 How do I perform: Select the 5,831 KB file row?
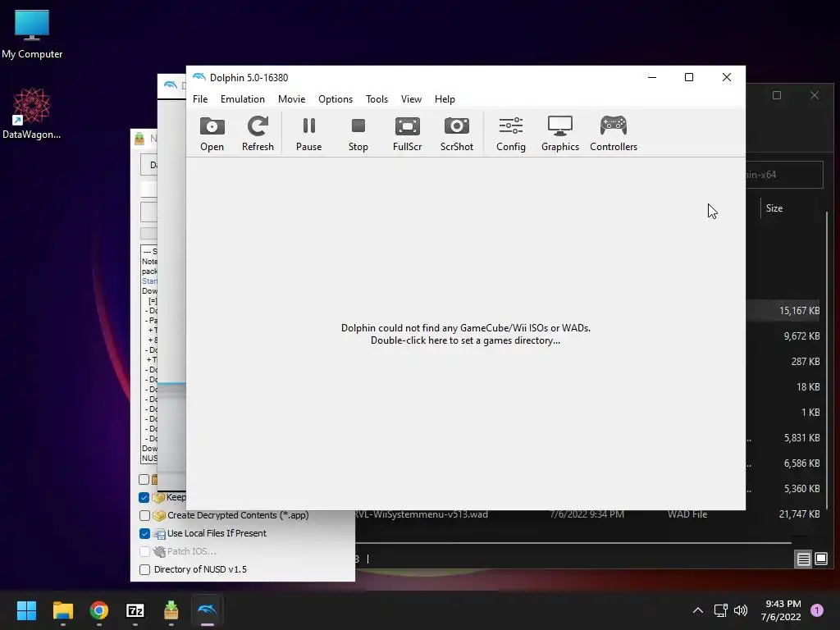tap(783, 438)
